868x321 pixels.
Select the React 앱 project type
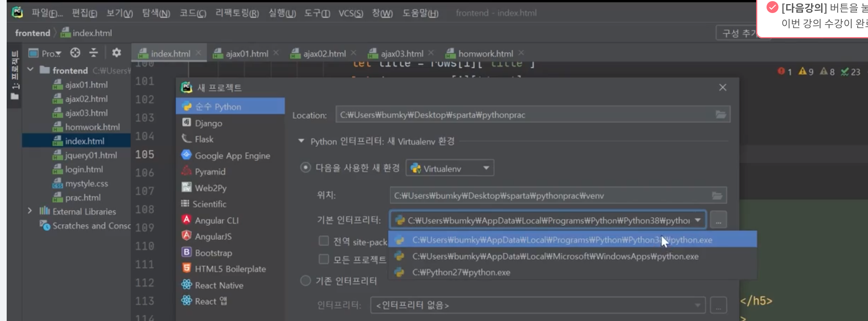[x=230, y=301]
